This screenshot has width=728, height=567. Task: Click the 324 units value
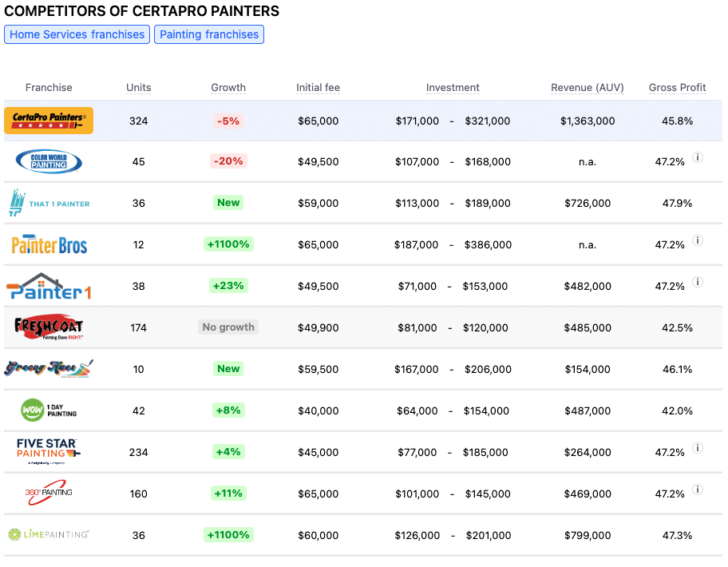pos(138,121)
